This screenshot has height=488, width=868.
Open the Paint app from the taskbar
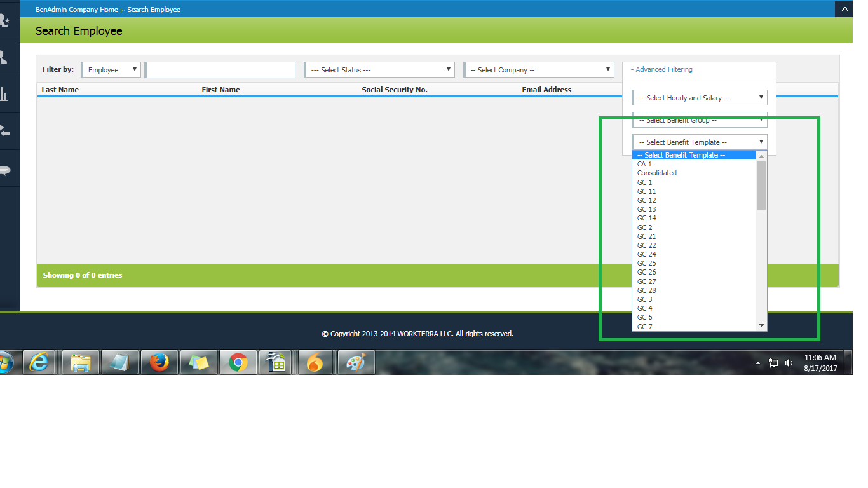(x=356, y=362)
